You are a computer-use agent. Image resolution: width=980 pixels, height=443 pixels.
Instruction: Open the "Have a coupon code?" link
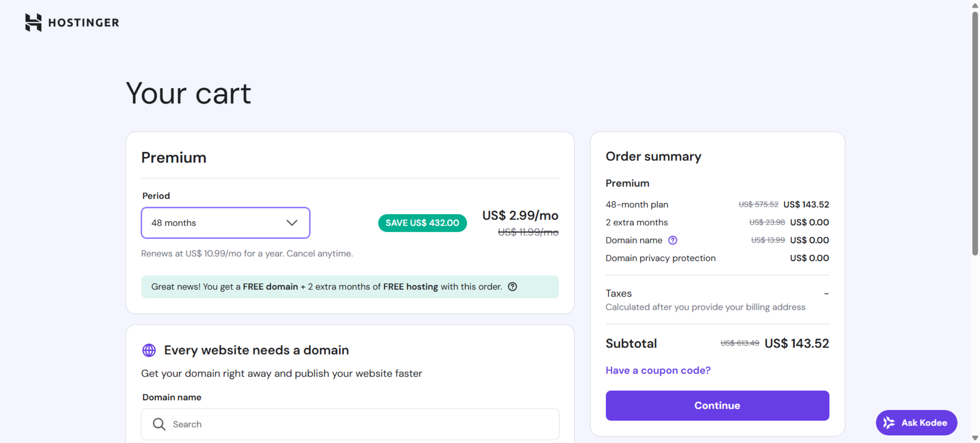[658, 370]
